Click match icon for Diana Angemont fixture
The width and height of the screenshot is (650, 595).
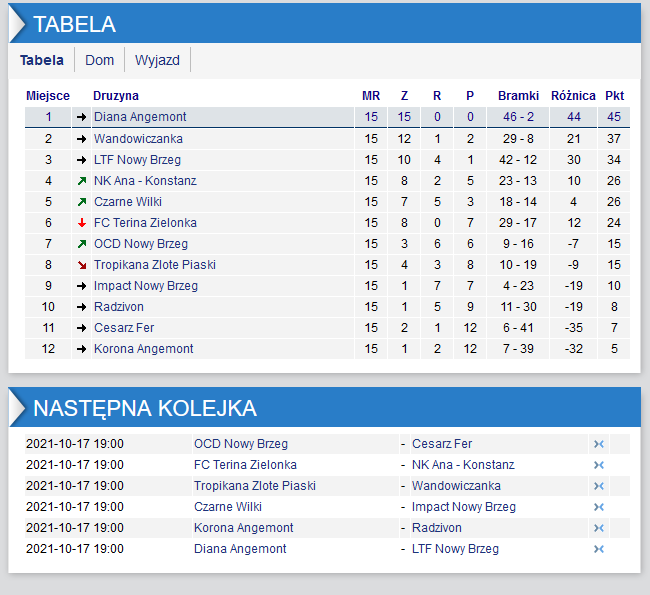coord(598,549)
